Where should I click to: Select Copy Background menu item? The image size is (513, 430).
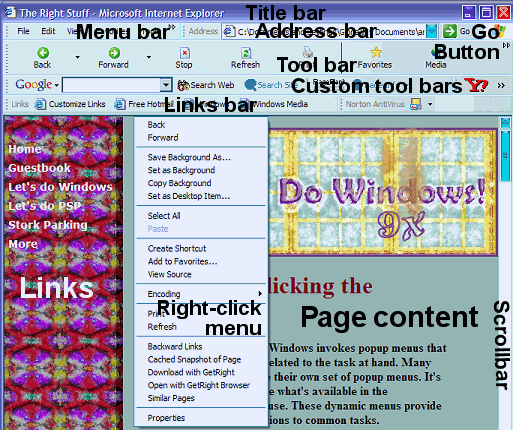(x=201, y=183)
